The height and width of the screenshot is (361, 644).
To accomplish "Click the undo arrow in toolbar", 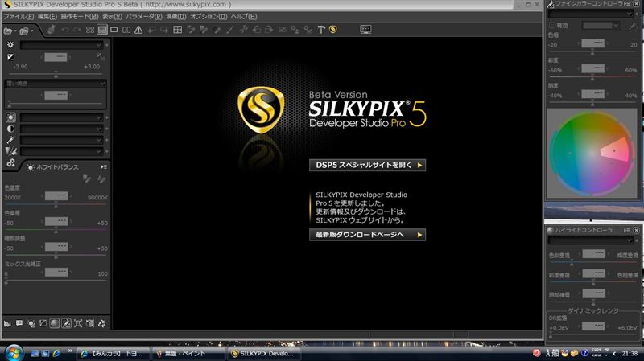I will point(65,30).
